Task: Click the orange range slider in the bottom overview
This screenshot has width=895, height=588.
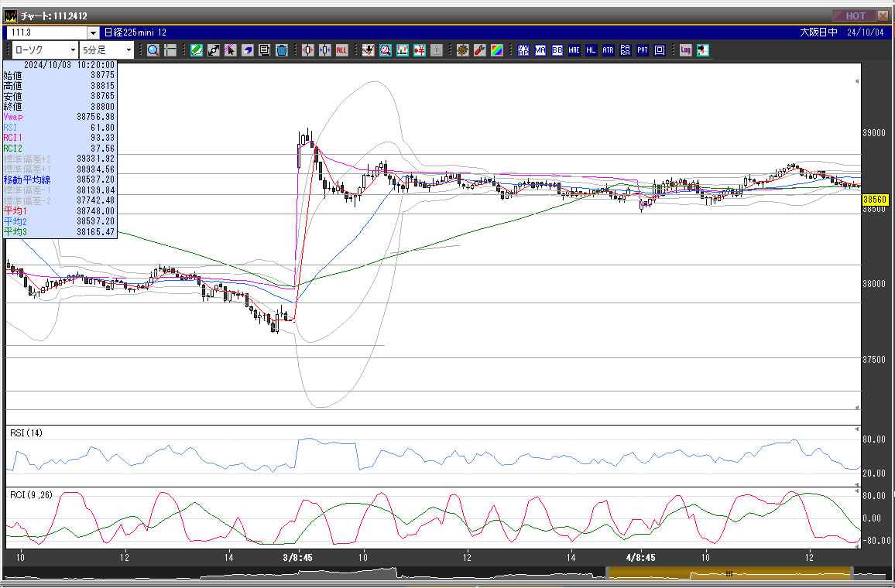Action: point(729,573)
